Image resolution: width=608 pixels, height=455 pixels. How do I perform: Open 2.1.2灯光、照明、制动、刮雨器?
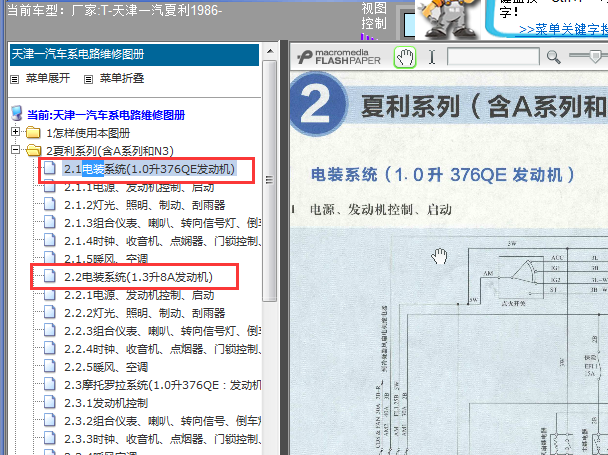pyautogui.click(x=145, y=205)
